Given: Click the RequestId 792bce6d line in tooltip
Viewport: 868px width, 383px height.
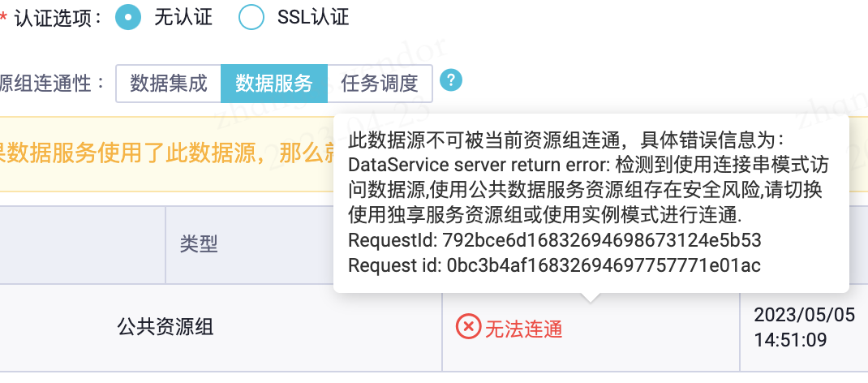Looking at the screenshot, I should coord(554,241).
